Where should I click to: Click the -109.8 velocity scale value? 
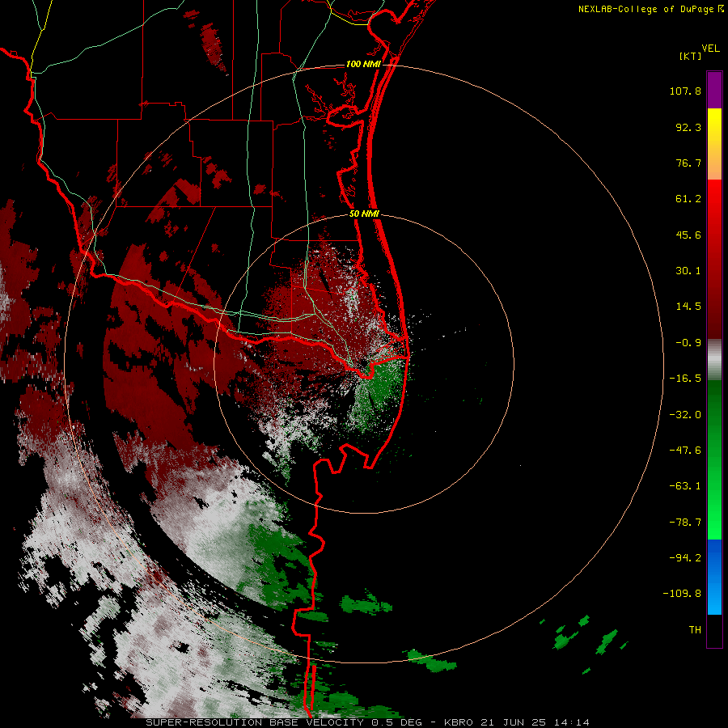pos(682,594)
